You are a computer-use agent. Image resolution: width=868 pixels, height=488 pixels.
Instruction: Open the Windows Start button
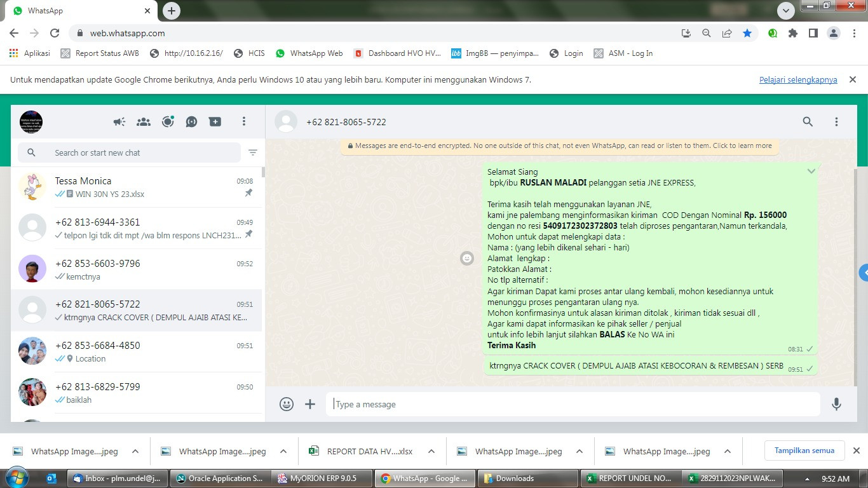coord(17,478)
